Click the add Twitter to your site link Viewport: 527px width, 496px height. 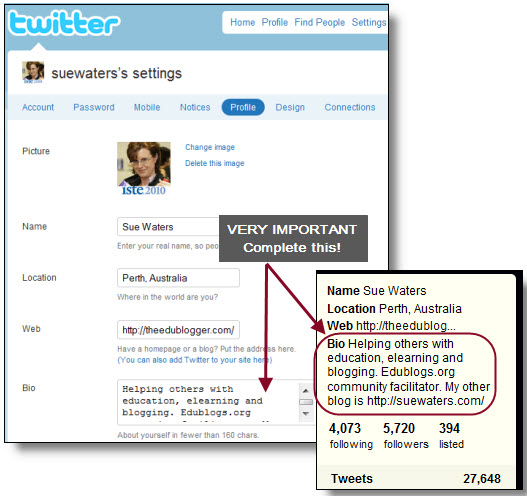point(195,360)
